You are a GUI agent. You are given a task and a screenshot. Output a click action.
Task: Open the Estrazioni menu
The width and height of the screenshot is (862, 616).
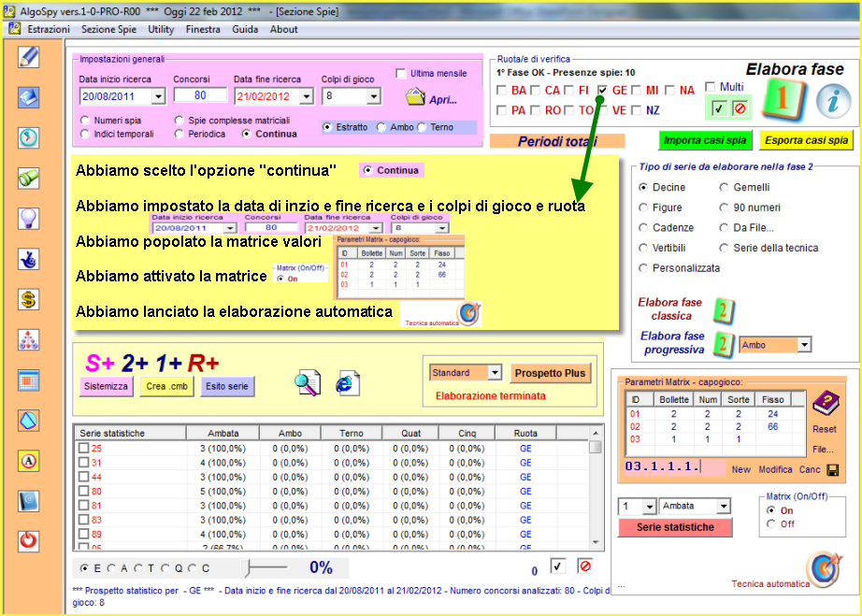[49, 30]
